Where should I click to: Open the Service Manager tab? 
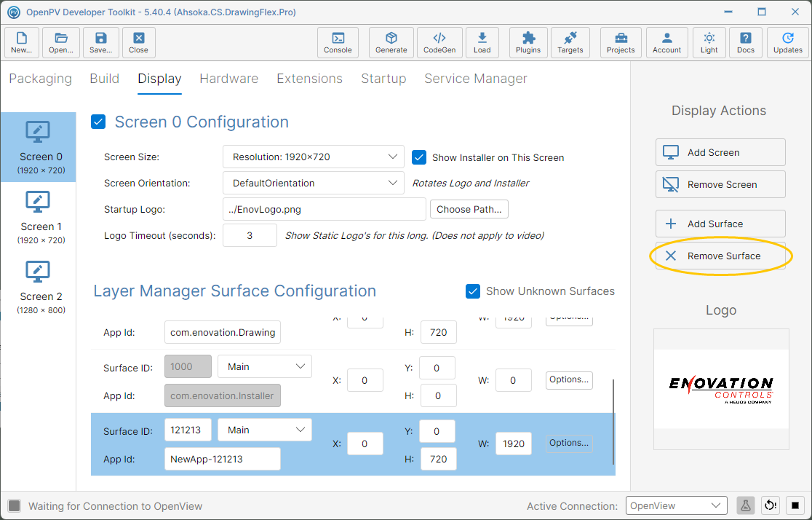476,79
